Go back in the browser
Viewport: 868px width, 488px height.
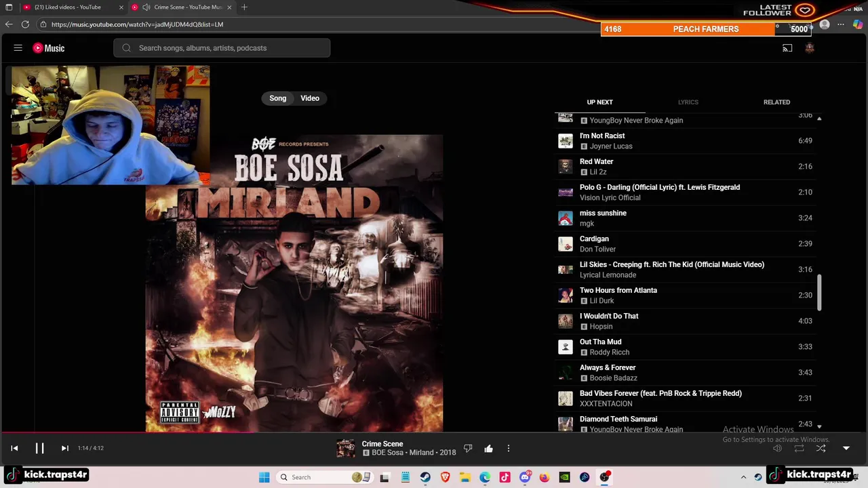tap(9, 24)
